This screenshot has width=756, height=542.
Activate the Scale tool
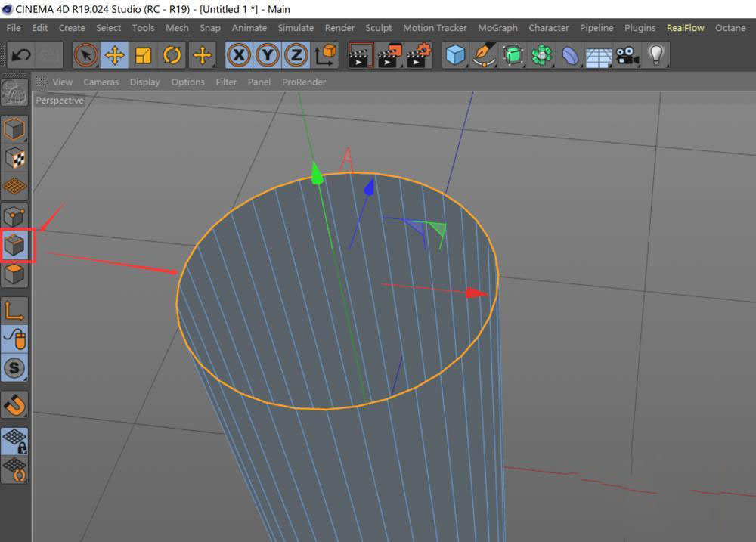click(143, 55)
